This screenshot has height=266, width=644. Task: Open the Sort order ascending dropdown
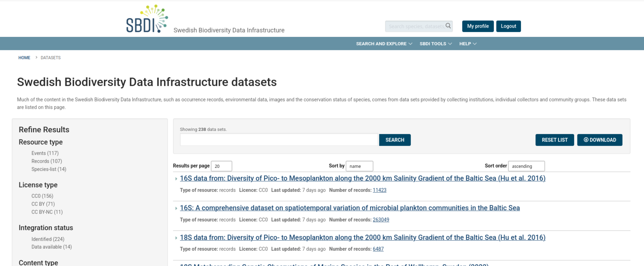(x=526, y=166)
